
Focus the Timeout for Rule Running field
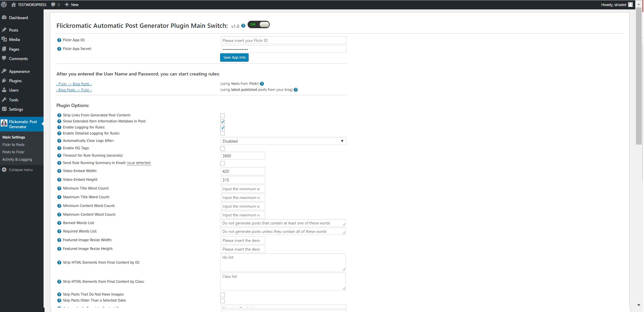(243, 156)
